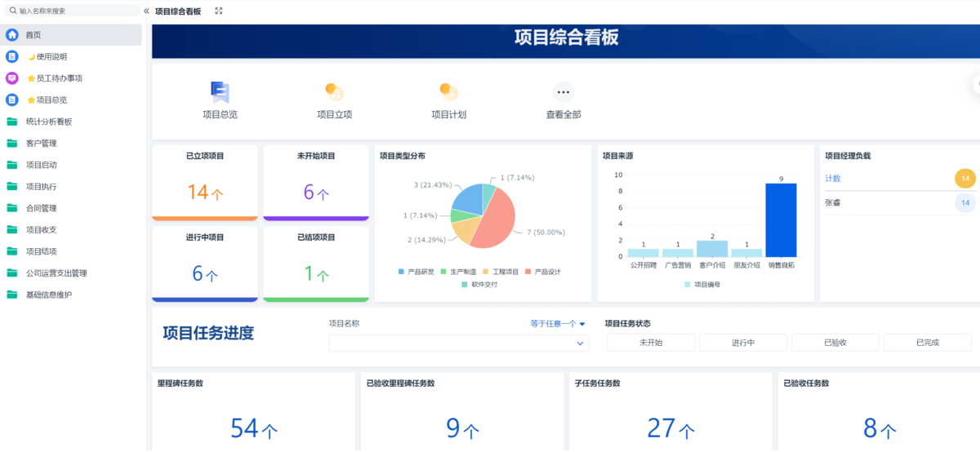Viewport: 980px width, 452px height.
Task: Click the blue document icon beside 项目总览 in sidebar
Action: point(12,100)
